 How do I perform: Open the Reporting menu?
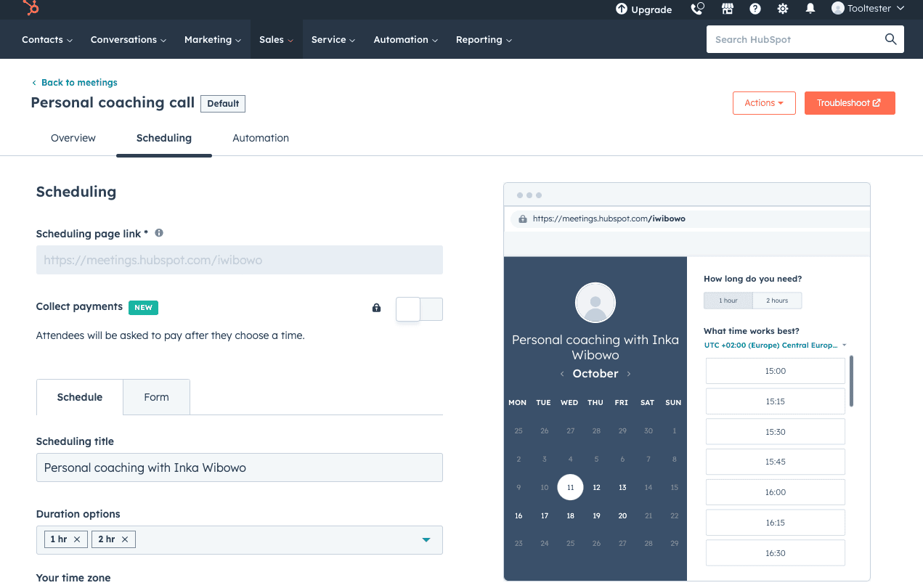click(x=484, y=40)
